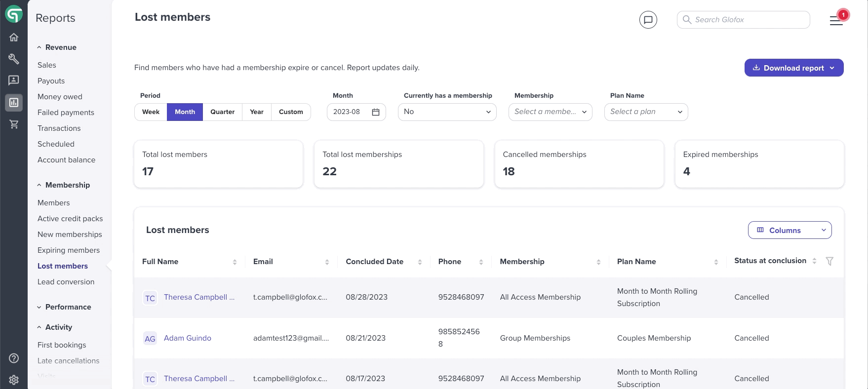Select the Quarter period option
This screenshot has height=389, width=868.
[222, 112]
